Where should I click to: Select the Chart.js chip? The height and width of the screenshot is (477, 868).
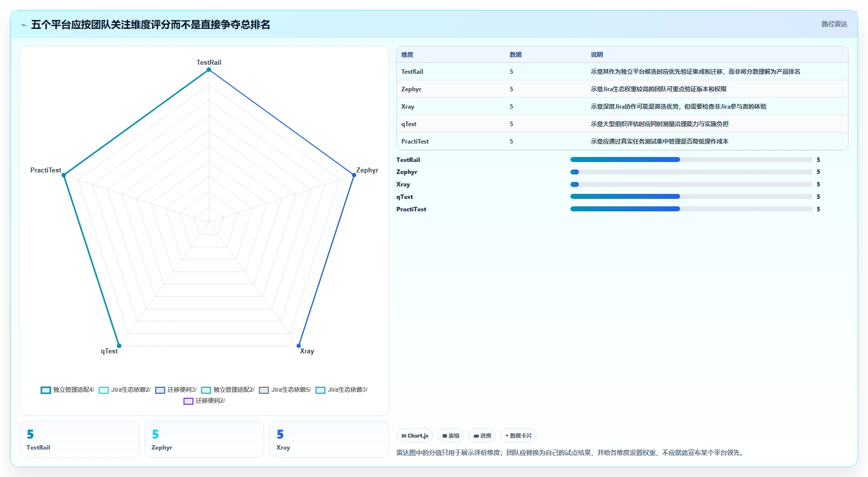coord(415,436)
